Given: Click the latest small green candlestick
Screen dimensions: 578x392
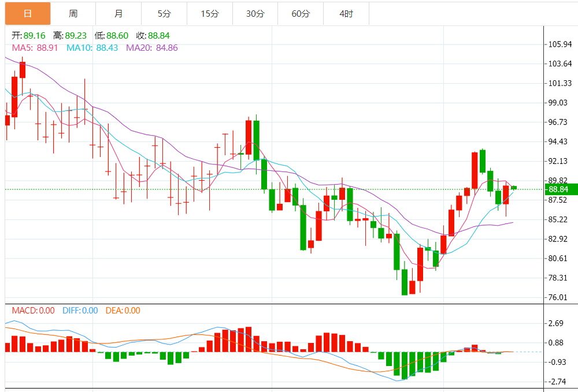Looking at the screenshot, I should click(x=513, y=188).
